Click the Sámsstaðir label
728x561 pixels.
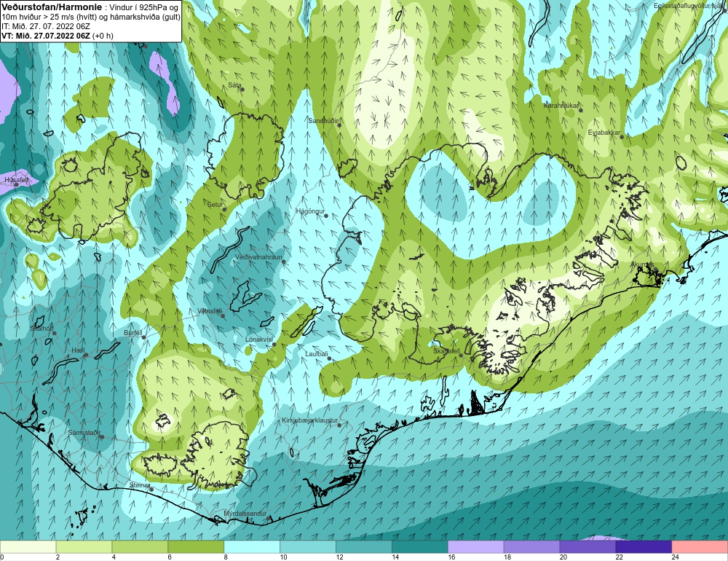pyautogui.click(x=84, y=433)
